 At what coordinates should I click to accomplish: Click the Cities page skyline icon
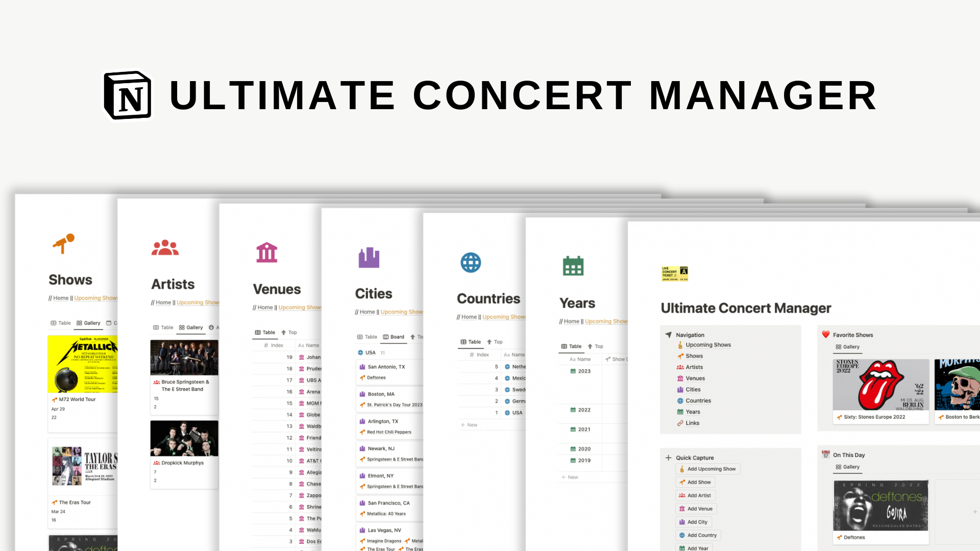click(x=369, y=258)
